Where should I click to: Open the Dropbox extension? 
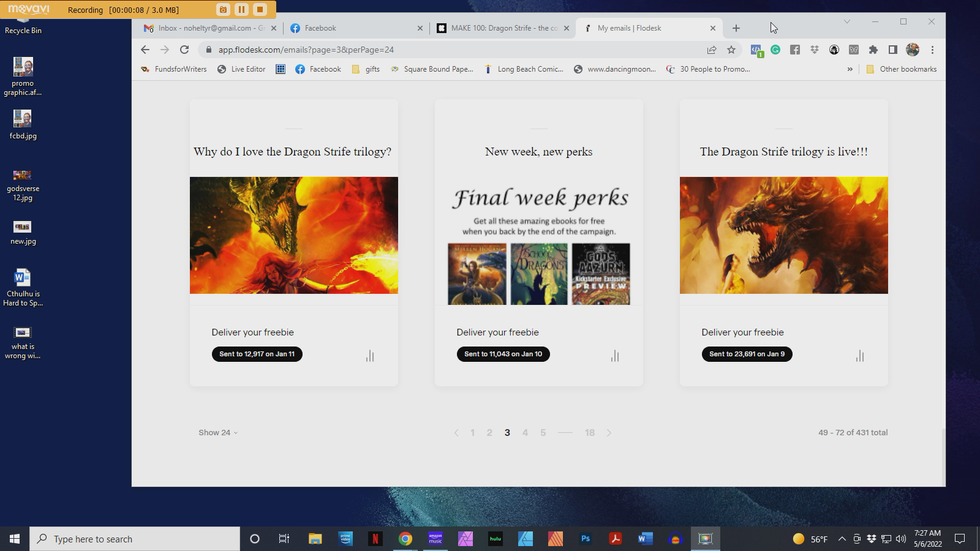815,50
